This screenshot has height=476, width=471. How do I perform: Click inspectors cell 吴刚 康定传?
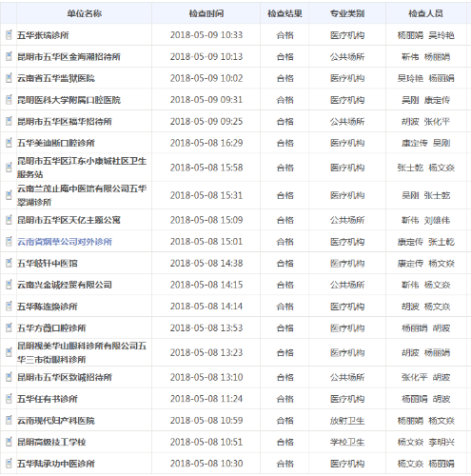[x=425, y=100]
